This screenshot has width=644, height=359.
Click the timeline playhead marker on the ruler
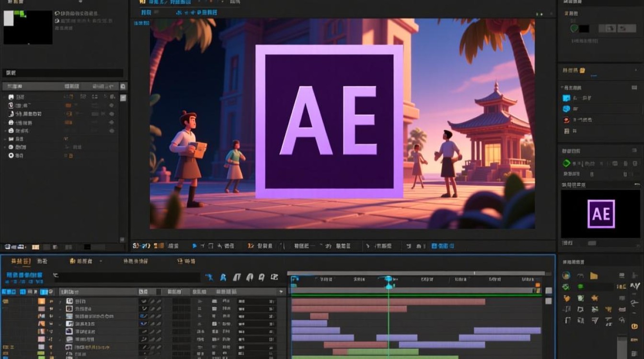[x=389, y=279]
